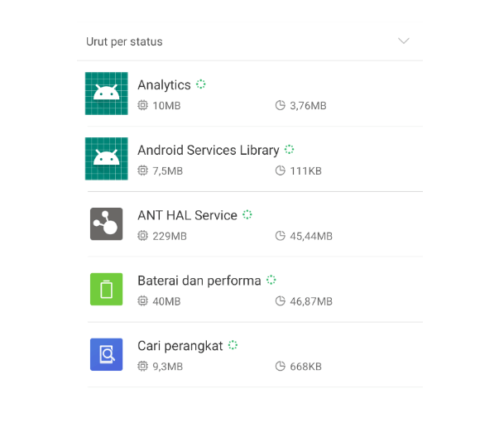Viewport: 504px width, 432px height.
Task: Open the Cari perangkat search icon
Action: click(107, 354)
